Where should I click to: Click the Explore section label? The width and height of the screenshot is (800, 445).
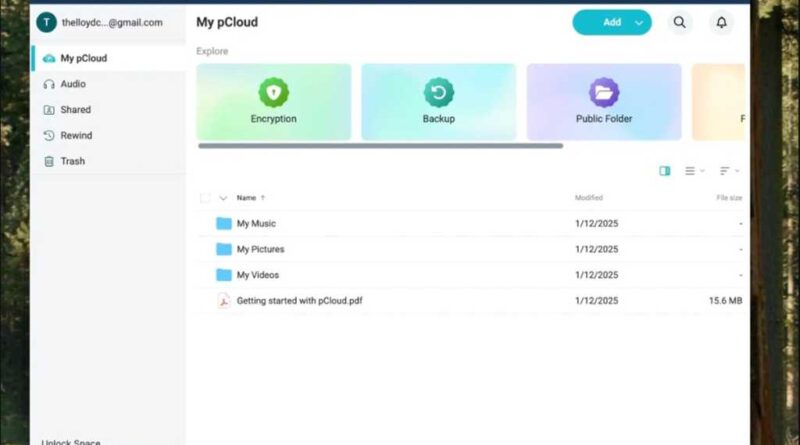point(212,52)
